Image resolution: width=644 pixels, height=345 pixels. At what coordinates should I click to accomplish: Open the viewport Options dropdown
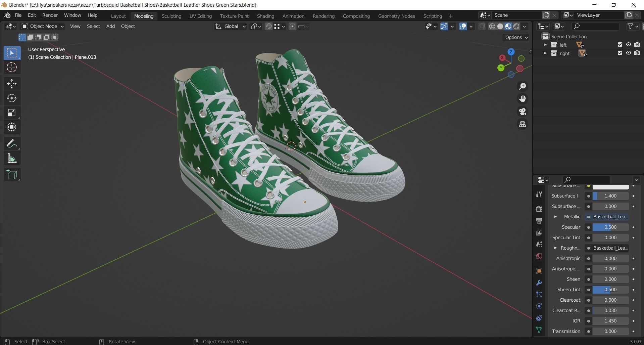click(x=516, y=37)
